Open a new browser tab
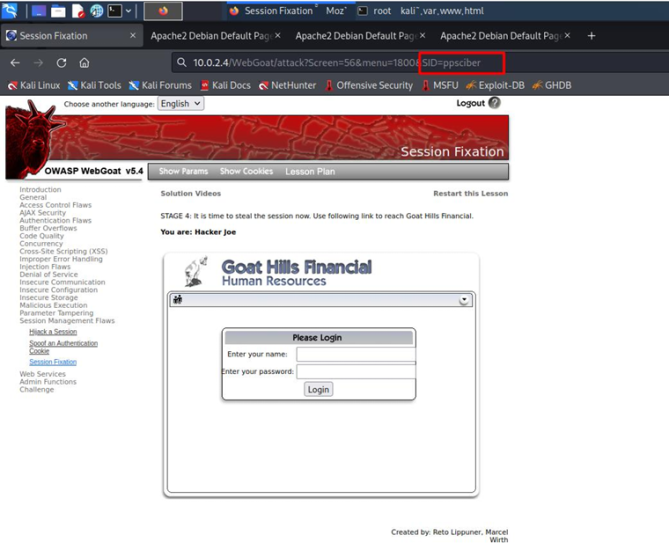This screenshot has width=669, height=550. point(591,36)
